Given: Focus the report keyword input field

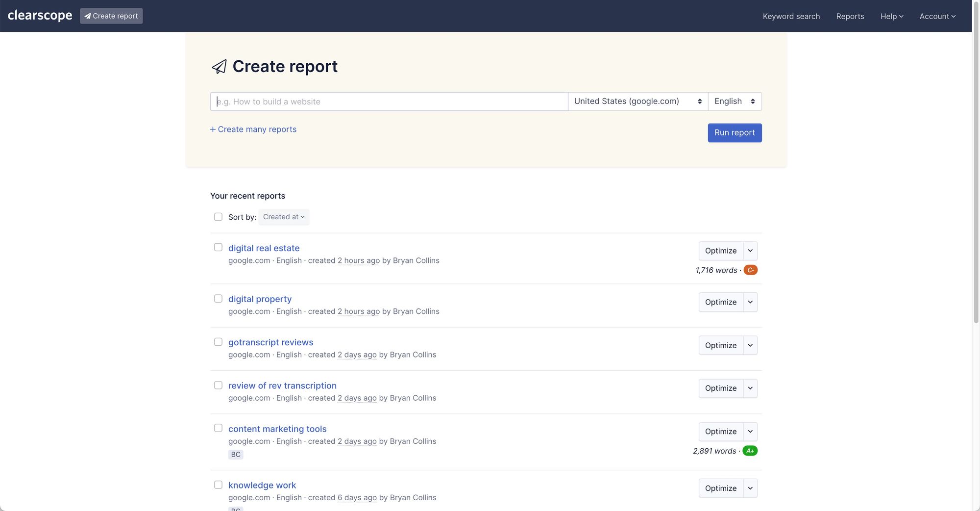Looking at the screenshot, I should [x=389, y=102].
